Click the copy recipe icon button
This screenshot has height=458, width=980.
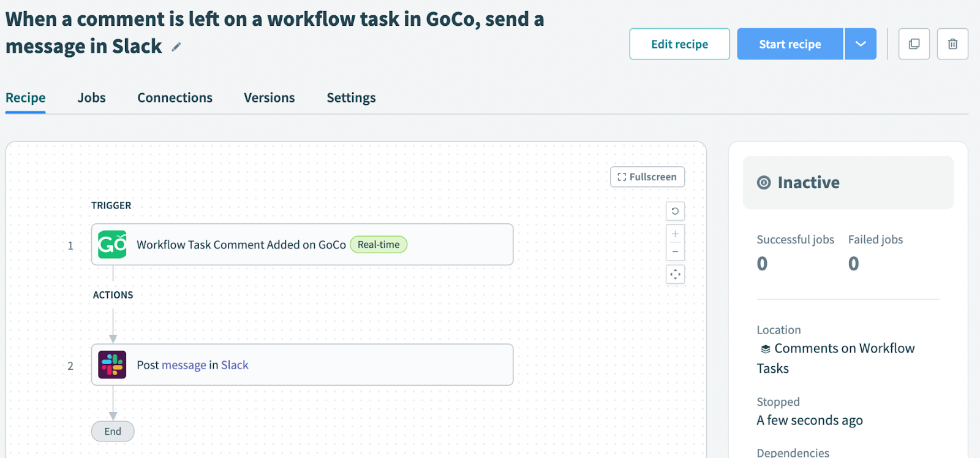pos(914,44)
